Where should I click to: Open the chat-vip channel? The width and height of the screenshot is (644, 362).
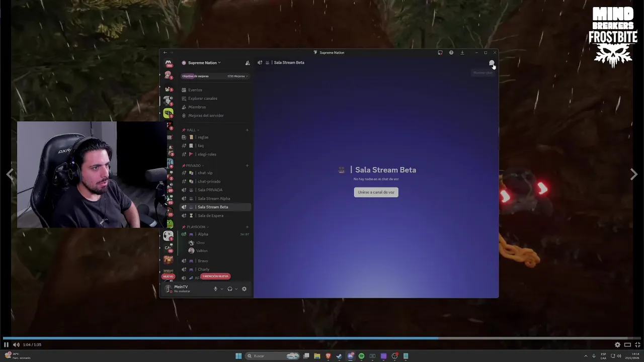(x=215, y=173)
